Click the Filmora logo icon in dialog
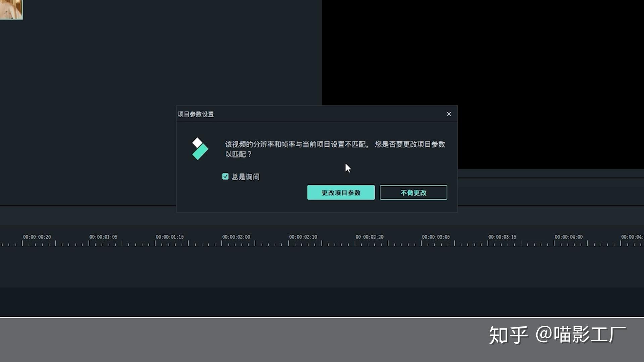 click(x=200, y=148)
